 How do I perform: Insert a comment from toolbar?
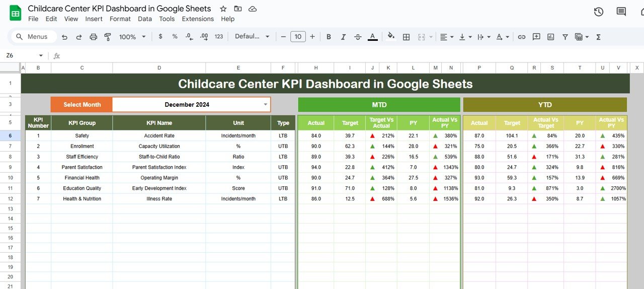(536, 37)
